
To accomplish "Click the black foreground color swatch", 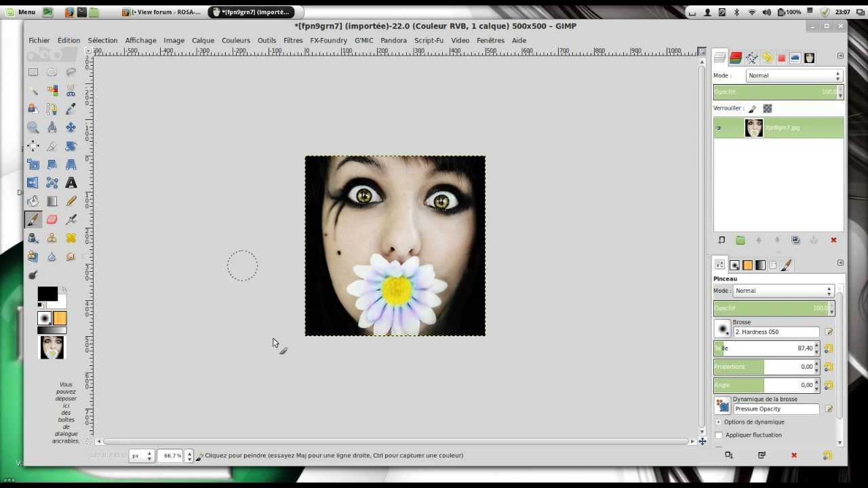I will click(x=47, y=293).
